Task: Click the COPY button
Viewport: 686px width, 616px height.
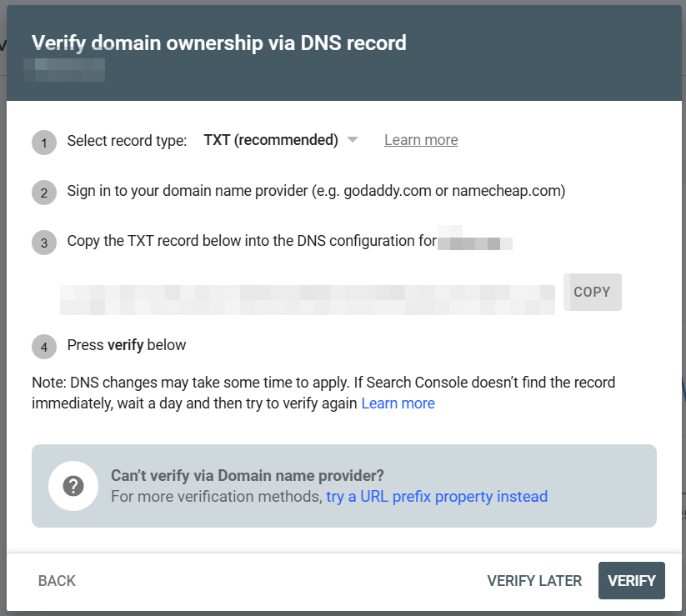Action: (x=592, y=292)
